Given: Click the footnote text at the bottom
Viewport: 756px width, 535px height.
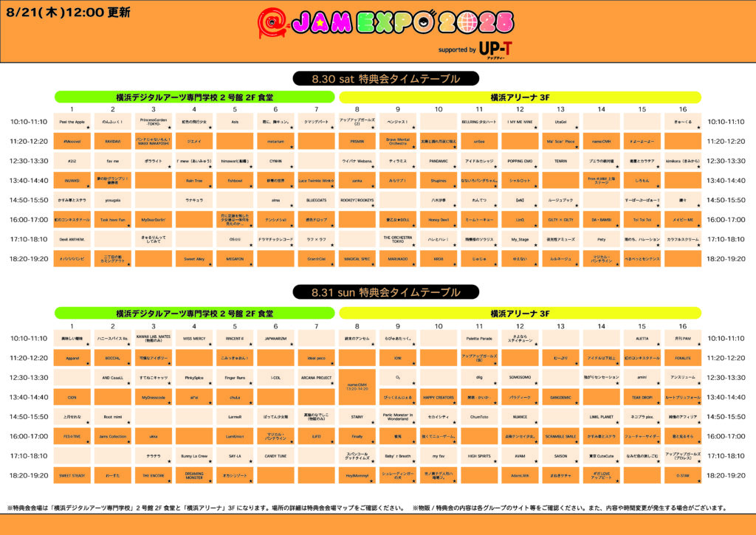Looking at the screenshot, I should (x=367, y=508).
